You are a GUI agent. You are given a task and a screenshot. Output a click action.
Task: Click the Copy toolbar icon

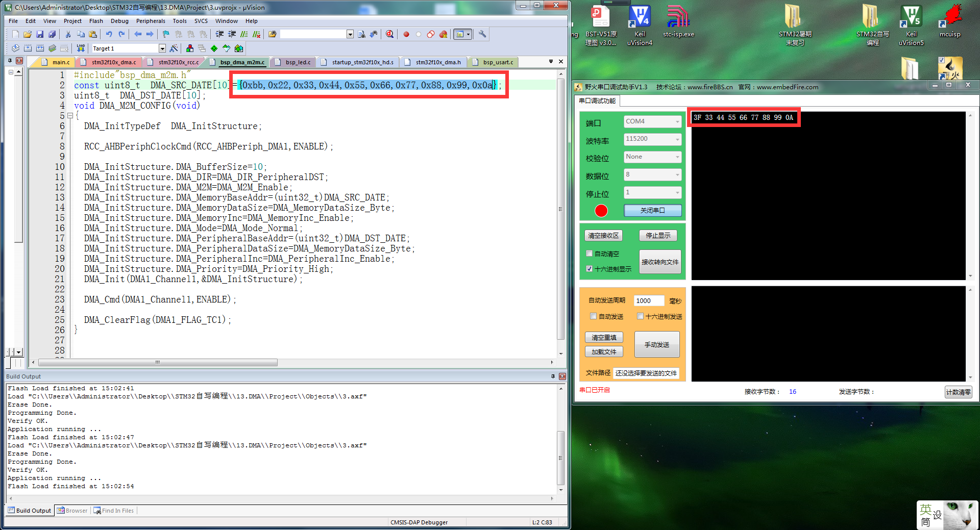coord(81,34)
